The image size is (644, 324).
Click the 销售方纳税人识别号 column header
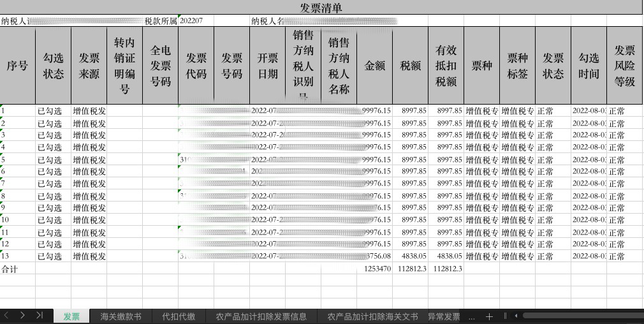[x=304, y=66]
